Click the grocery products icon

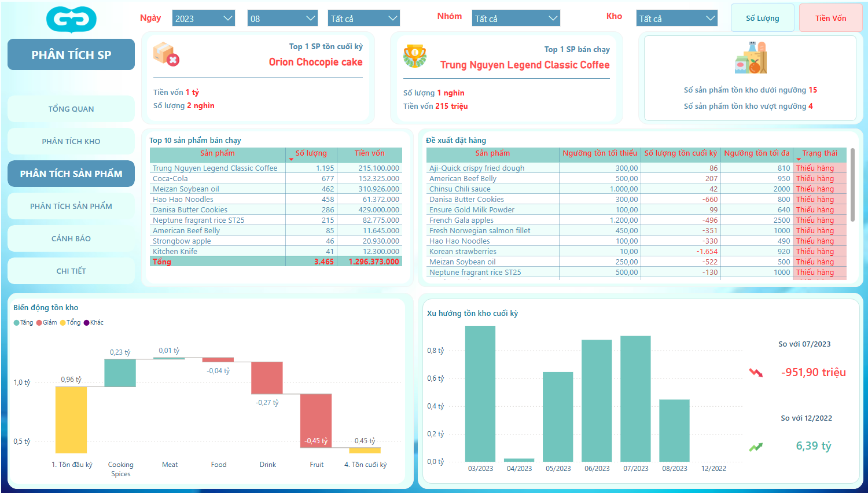click(751, 57)
